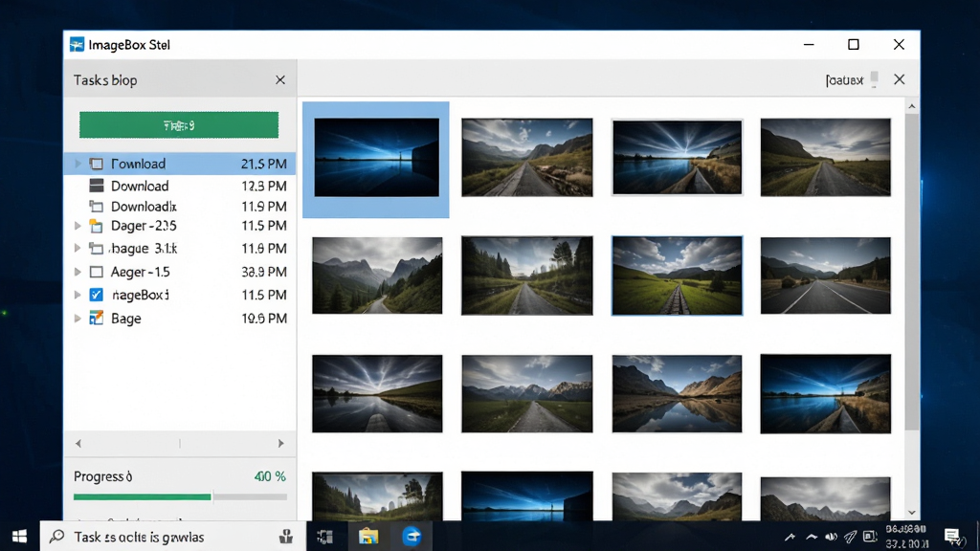The width and height of the screenshot is (980, 551).
Task: Tick the empty checkbox beside Aeger -1.5
Action: point(97,272)
